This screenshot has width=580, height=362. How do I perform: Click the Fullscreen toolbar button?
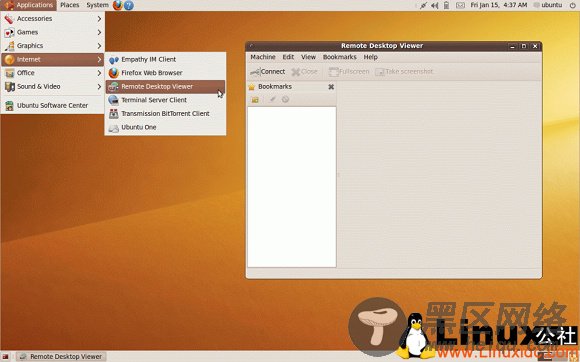click(349, 72)
